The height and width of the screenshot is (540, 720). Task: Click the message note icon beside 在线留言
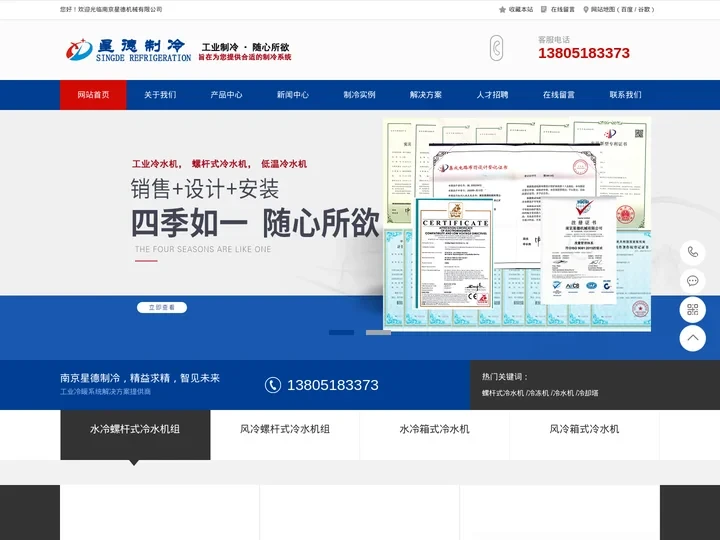coord(544,9)
